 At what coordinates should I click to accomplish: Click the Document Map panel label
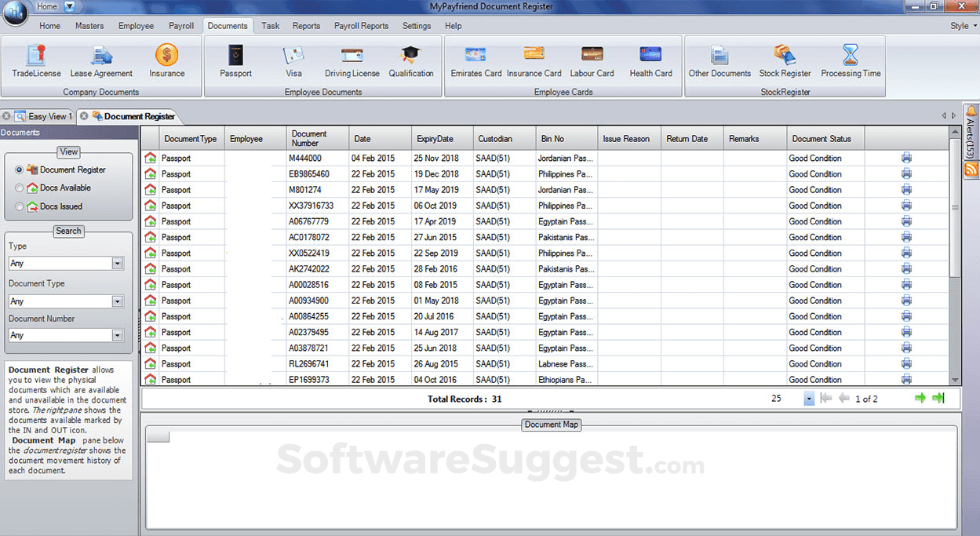click(552, 425)
